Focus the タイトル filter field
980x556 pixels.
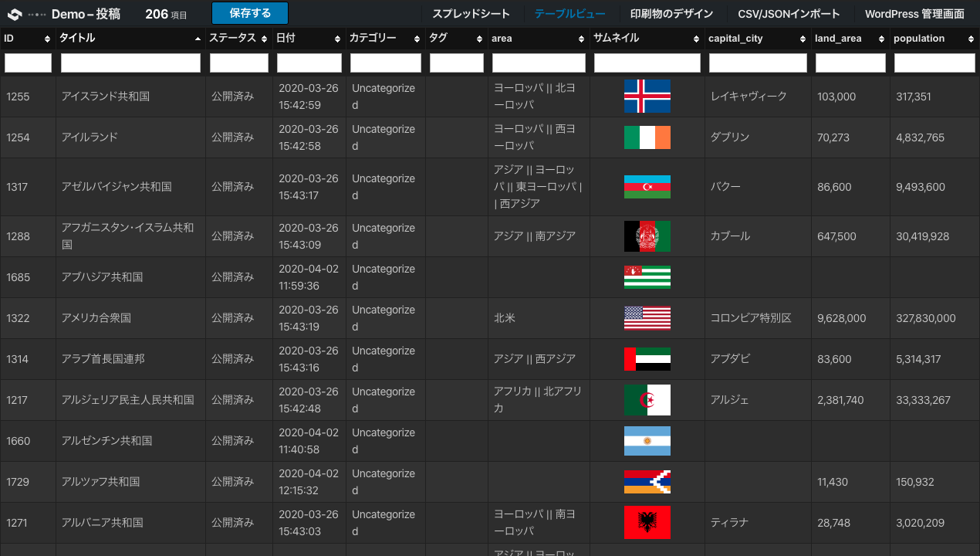[130, 63]
